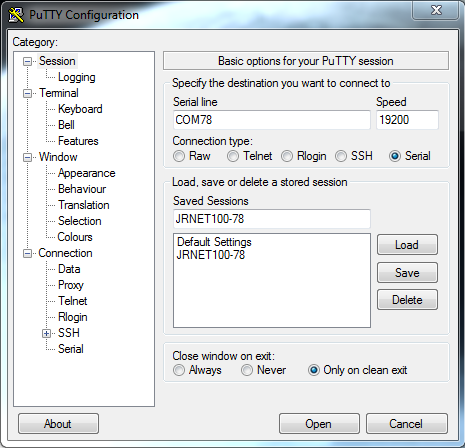The width and height of the screenshot is (465, 448).
Task: Open Selection settings
Action: point(79,221)
